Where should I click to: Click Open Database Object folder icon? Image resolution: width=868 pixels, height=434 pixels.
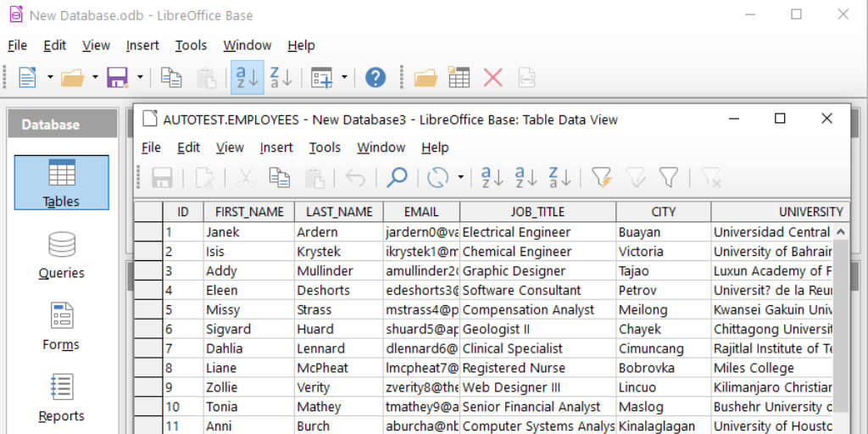(426, 77)
